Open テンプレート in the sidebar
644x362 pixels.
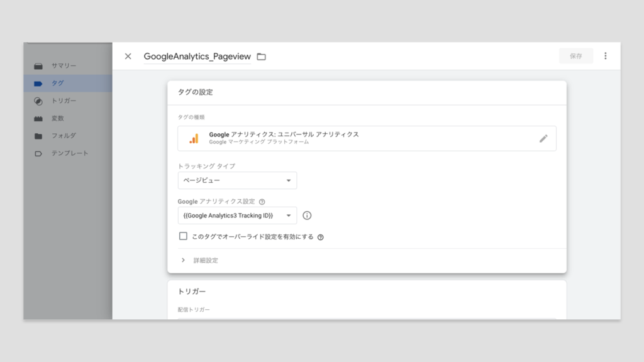point(69,153)
